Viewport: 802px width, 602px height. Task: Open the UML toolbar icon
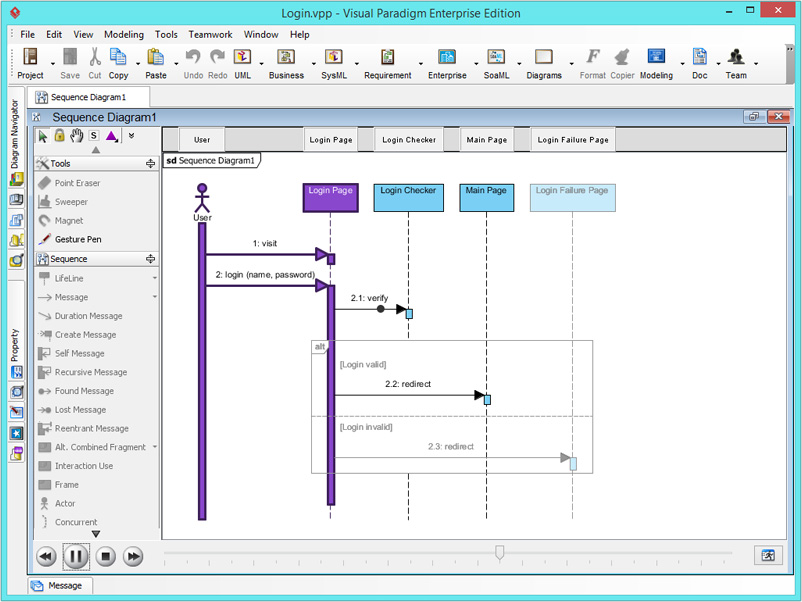click(x=242, y=56)
